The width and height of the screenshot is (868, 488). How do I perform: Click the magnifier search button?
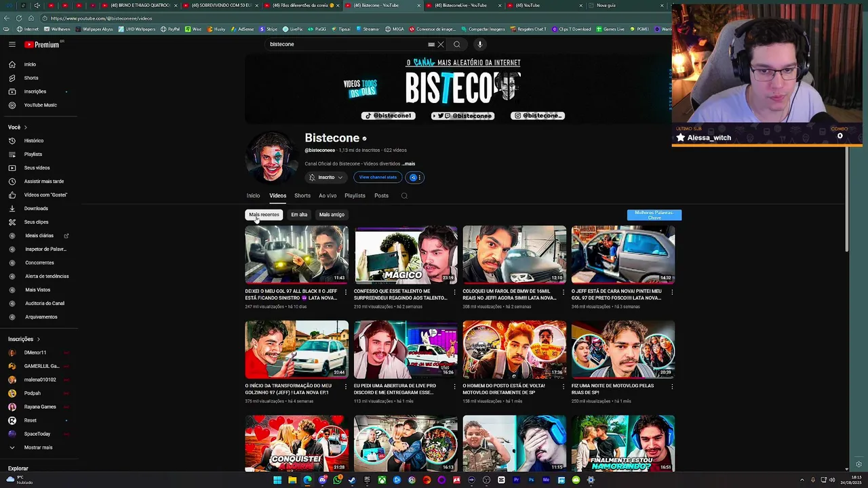[x=457, y=44]
